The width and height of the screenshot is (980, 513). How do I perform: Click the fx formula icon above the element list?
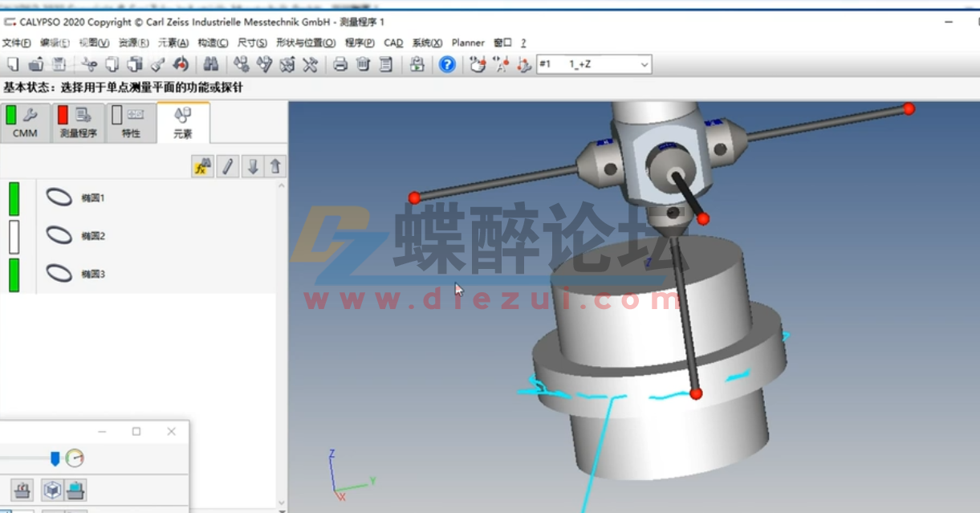pyautogui.click(x=201, y=167)
